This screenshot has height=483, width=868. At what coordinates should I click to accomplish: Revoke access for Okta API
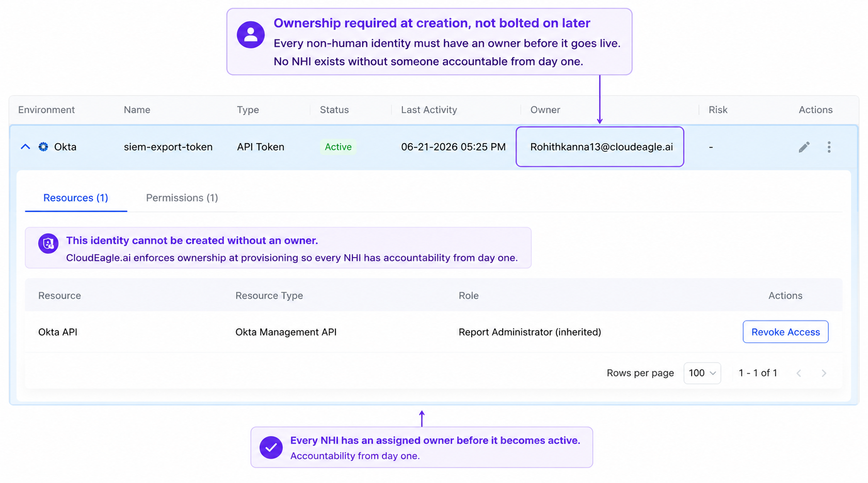pyautogui.click(x=785, y=332)
